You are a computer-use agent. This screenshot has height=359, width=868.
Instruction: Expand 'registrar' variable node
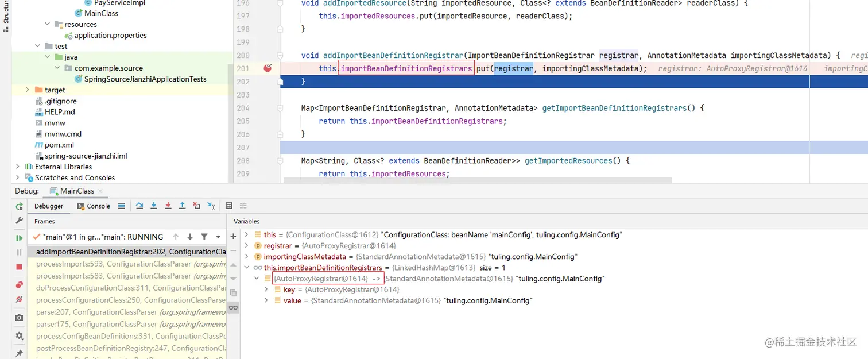click(247, 246)
